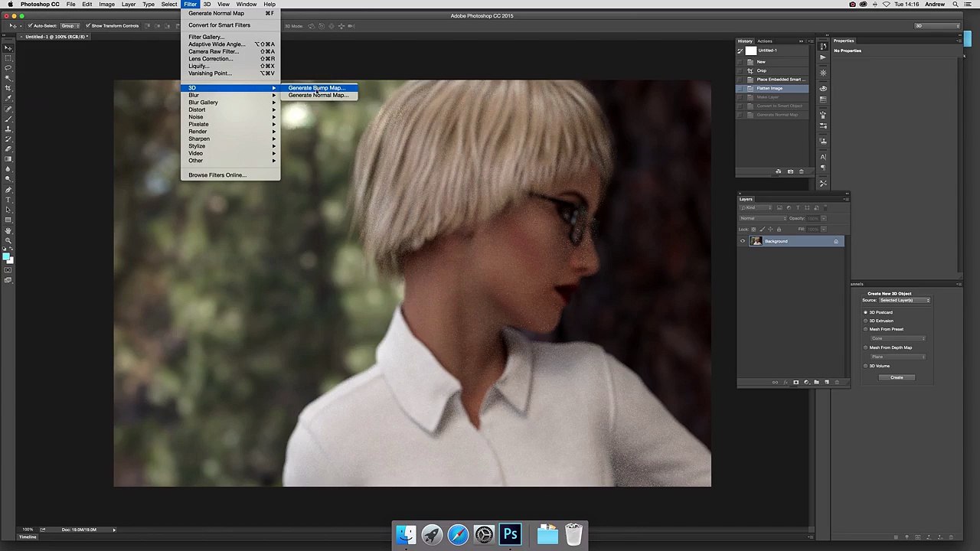Toggle Auto-Select checkbox
The height and width of the screenshot is (551, 980).
31,26
